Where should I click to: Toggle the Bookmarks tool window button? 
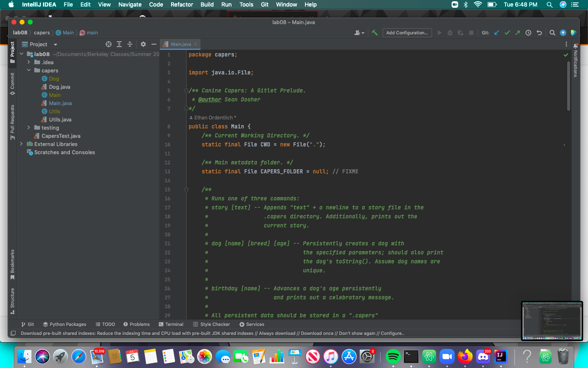tap(12, 264)
